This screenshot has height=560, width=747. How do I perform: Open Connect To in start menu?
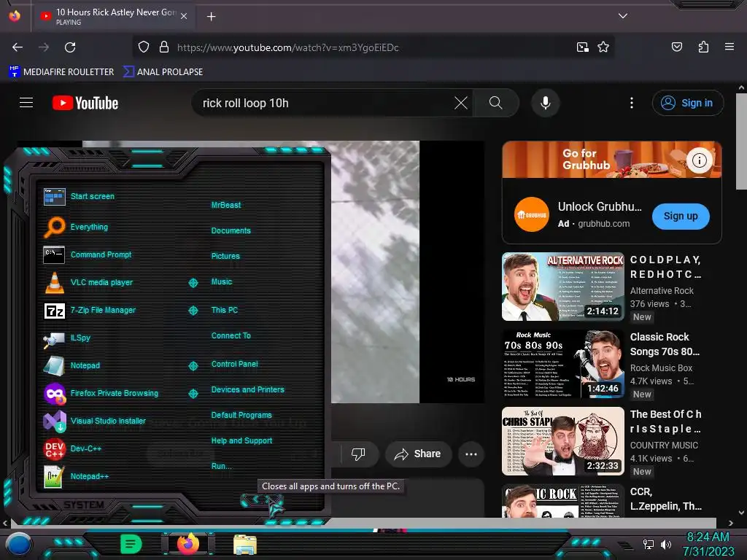click(x=231, y=335)
